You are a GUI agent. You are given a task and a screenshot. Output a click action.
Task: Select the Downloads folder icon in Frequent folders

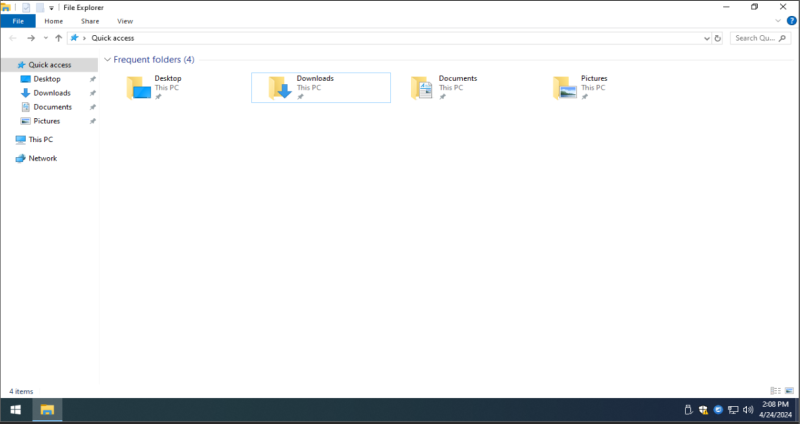pos(280,88)
